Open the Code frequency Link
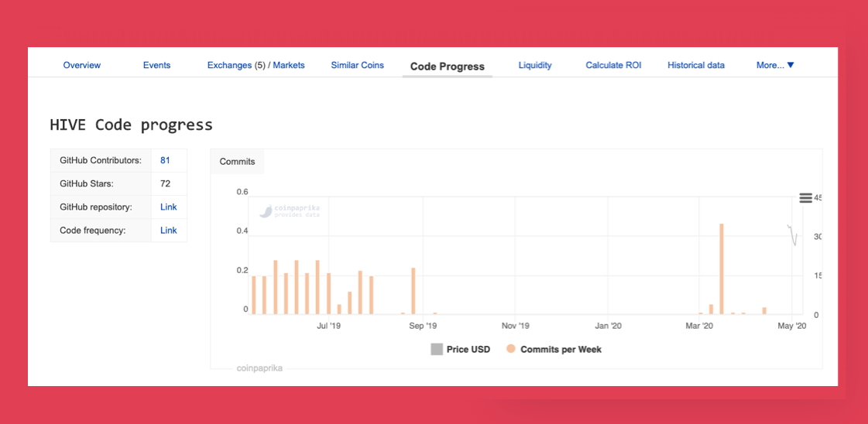 [168, 230]
